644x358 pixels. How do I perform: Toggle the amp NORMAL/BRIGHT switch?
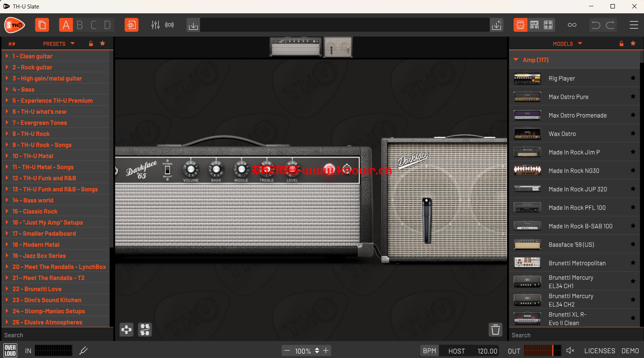click(168, 170)
